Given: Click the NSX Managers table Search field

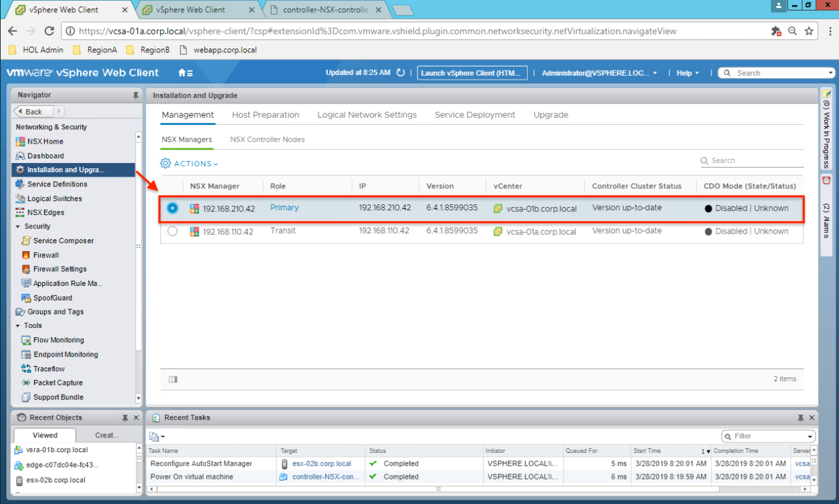Looking at the screenshot, I should click(752, 160).
